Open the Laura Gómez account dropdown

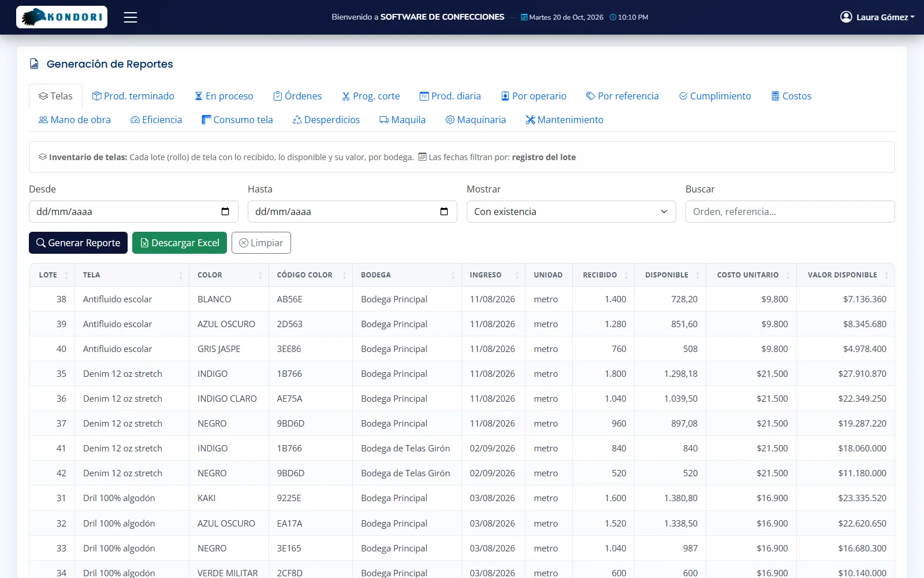[x=878, y=17]
